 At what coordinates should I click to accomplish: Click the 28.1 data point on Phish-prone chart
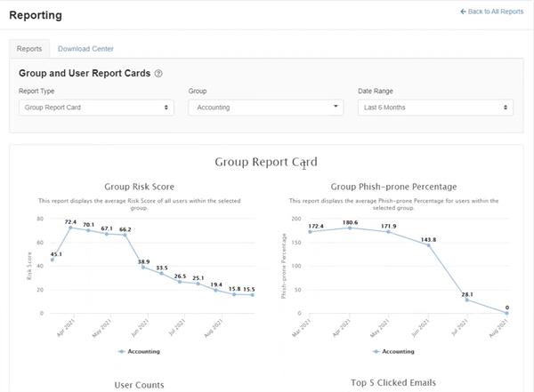point(467,300)
